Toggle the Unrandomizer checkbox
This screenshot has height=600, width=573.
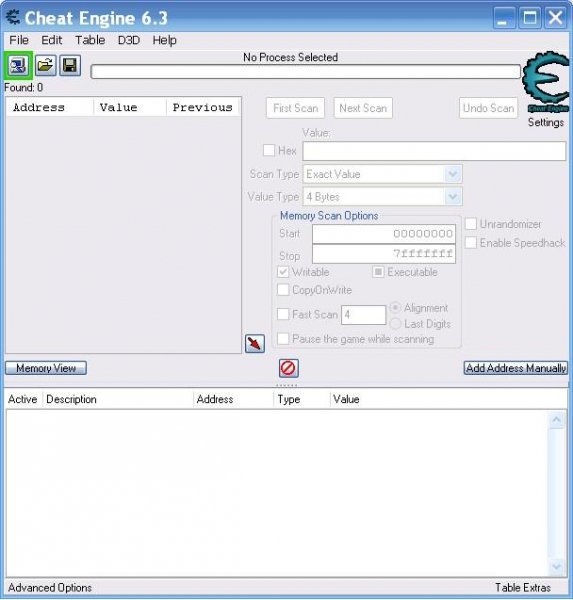click(471, 224)
